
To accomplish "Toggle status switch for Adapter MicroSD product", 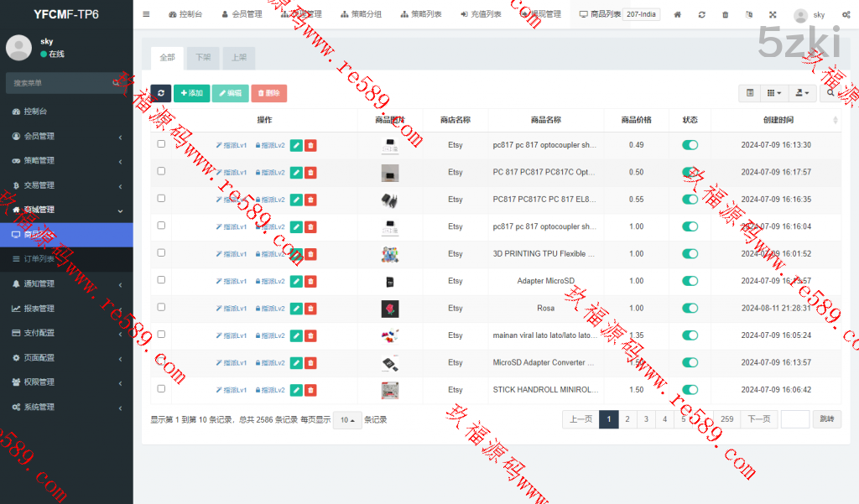I will pos(690,281).
